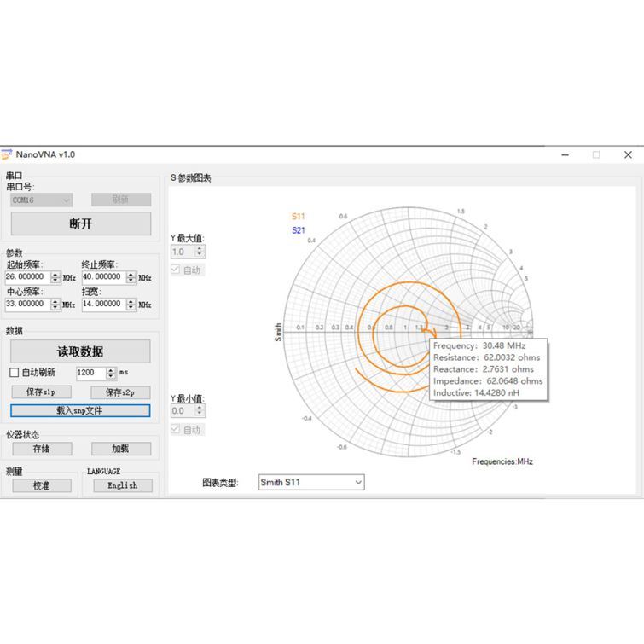Open calibration with the 校准 button
Image resolution: width=644 pixels, height=644 pixels.
click(42, 485)
